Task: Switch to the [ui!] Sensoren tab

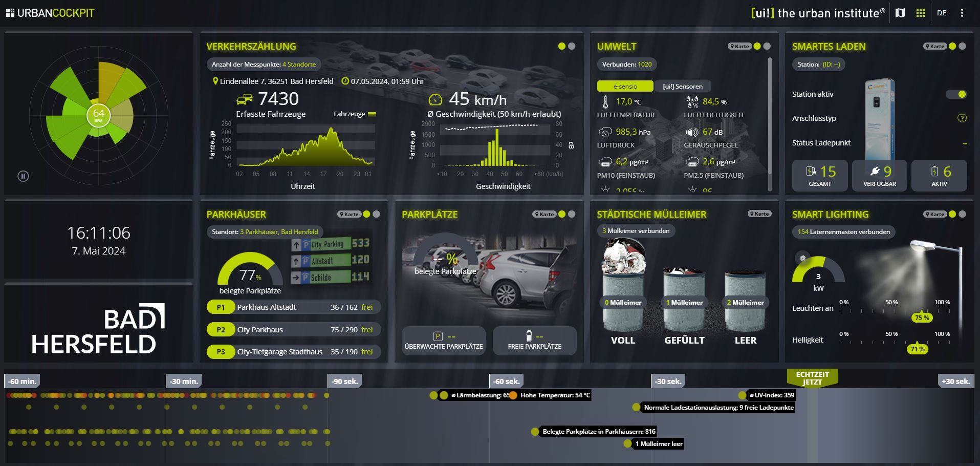Action: pos(682,86)
